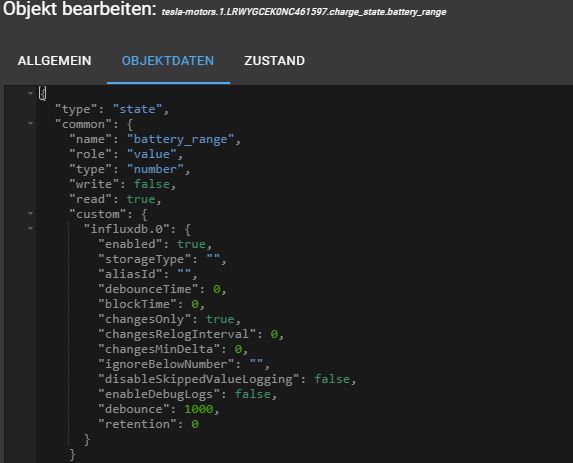Viewport: 573px width, 463px height.
Task: Collapse the "common" section fold arrow
Action: [30, 124]
